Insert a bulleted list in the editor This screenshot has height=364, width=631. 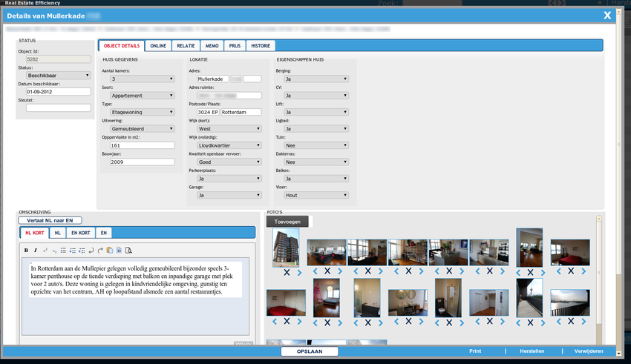coord(63,251)
